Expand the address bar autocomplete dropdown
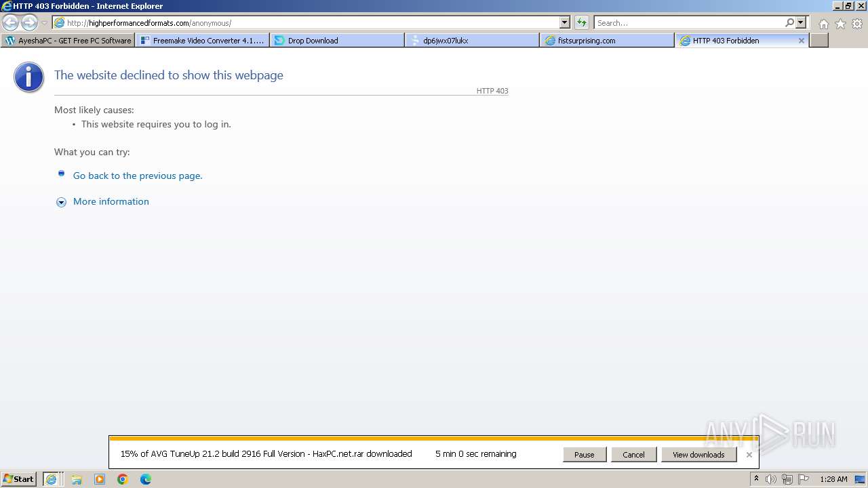The height and width of the screenshot is (488, 868). coord(565,23)
